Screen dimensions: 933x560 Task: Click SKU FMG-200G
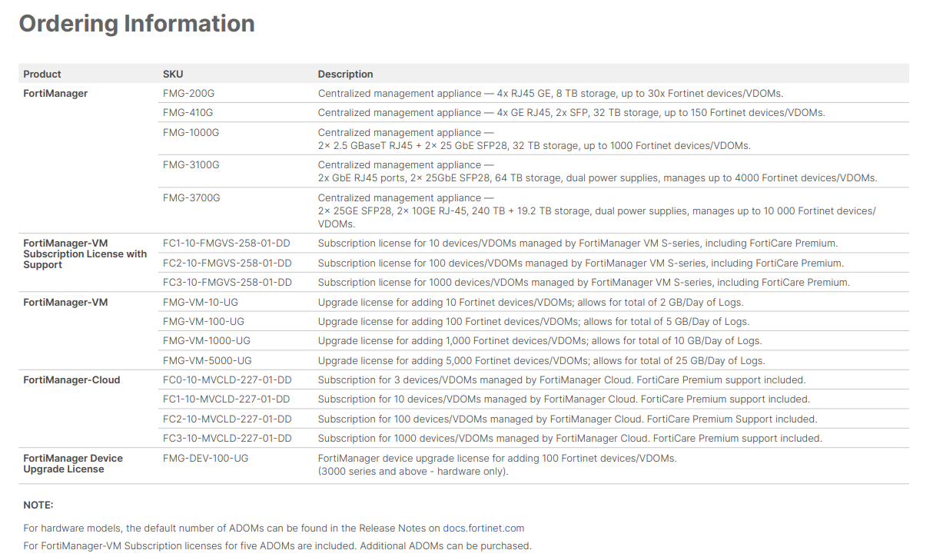click(x=188, y=93)
